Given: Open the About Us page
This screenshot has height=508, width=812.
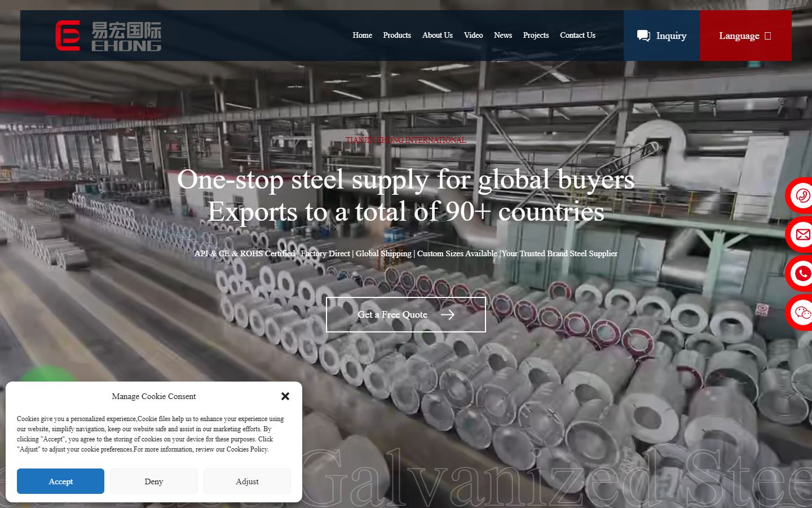Looking at the screenshot, I should (438, 35).
